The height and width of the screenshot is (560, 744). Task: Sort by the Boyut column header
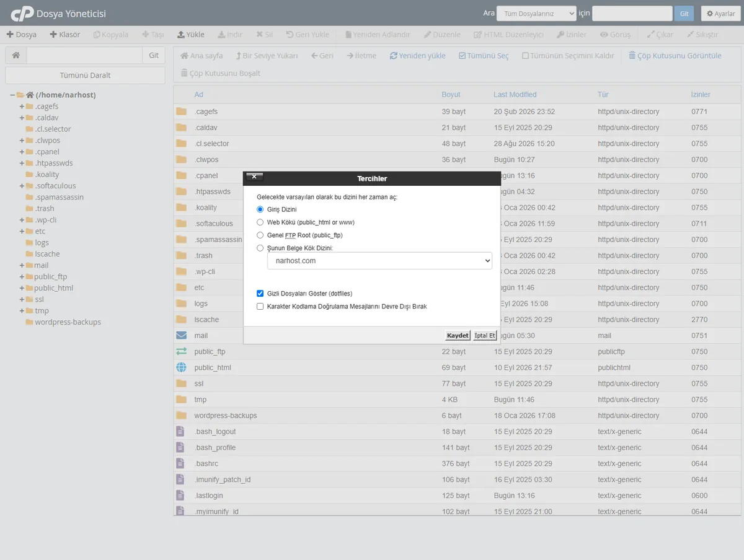click(x=451, y=95)
